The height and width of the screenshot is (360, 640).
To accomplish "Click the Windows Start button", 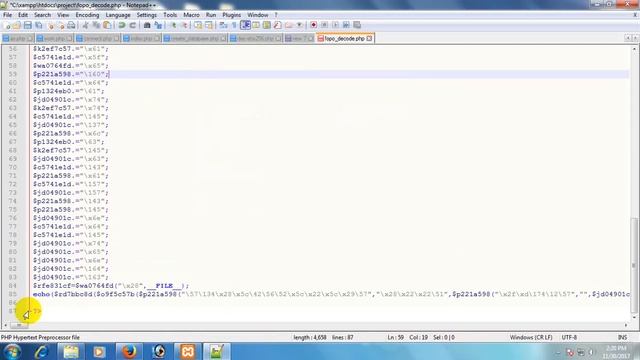I will [12, 351].
